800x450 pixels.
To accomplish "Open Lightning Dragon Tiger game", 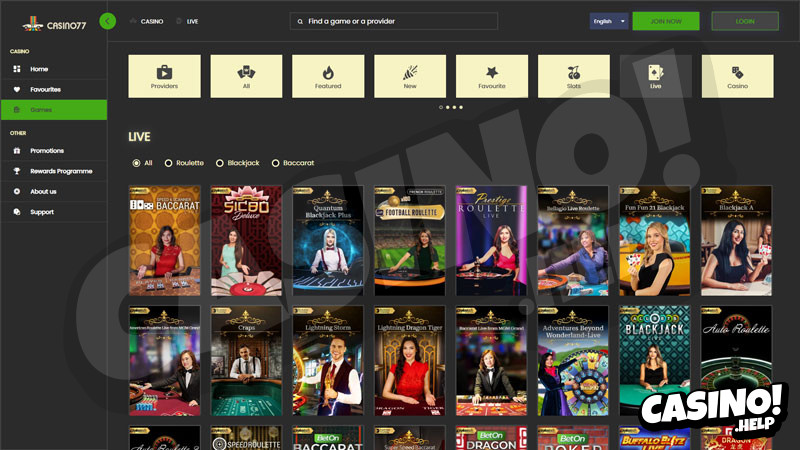I will pos(410,361).
